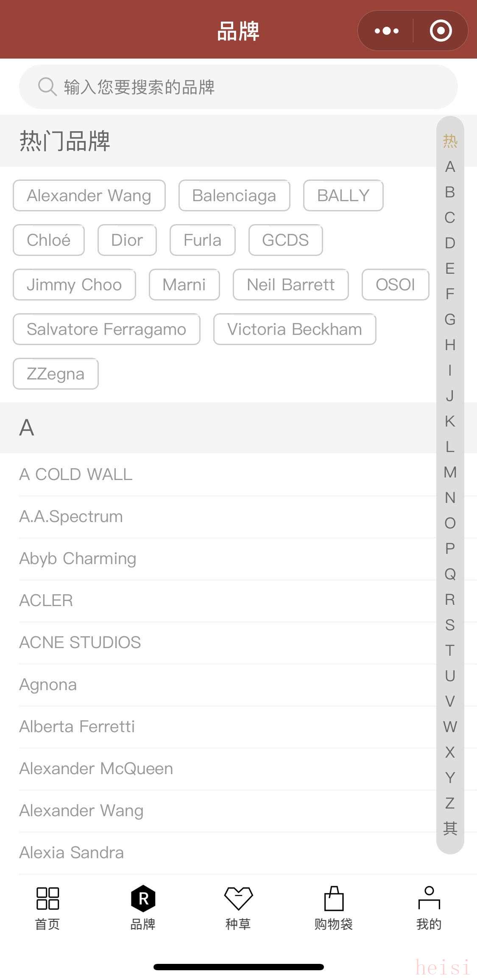This screenshot has width=477, height=980.
Task: Jump to letter M in index
Action: (x=450, y=472)
